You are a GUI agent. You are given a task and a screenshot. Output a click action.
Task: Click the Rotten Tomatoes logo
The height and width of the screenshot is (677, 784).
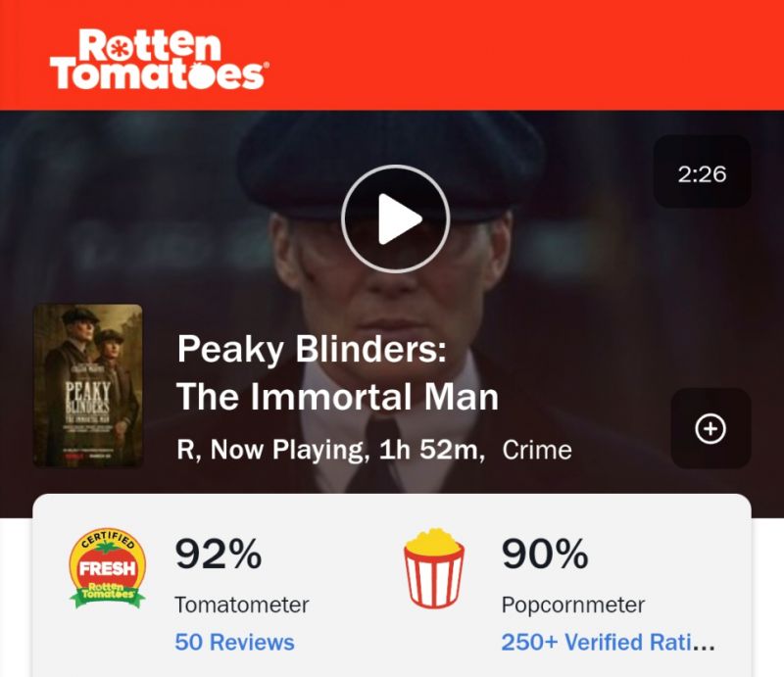(159, 59)
